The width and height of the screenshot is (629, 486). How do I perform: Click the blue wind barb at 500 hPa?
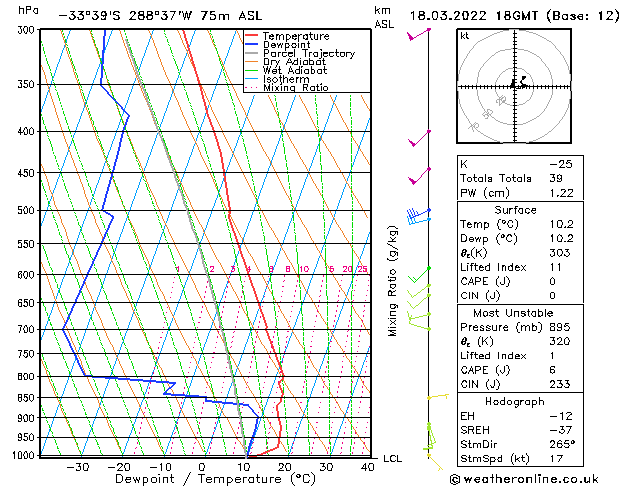418,214
